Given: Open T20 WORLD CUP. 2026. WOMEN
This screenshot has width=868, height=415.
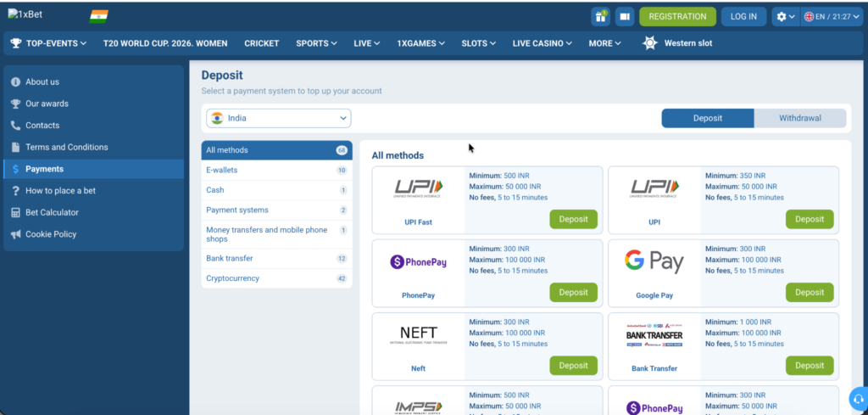Looking at the screenshot, I should tap(165, 43).
